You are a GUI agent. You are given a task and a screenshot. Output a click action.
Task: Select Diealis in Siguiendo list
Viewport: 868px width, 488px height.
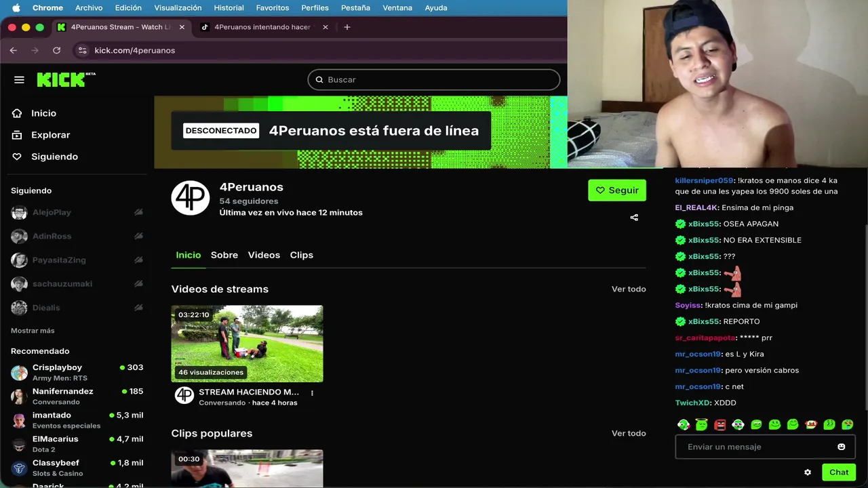click(77, 307)
